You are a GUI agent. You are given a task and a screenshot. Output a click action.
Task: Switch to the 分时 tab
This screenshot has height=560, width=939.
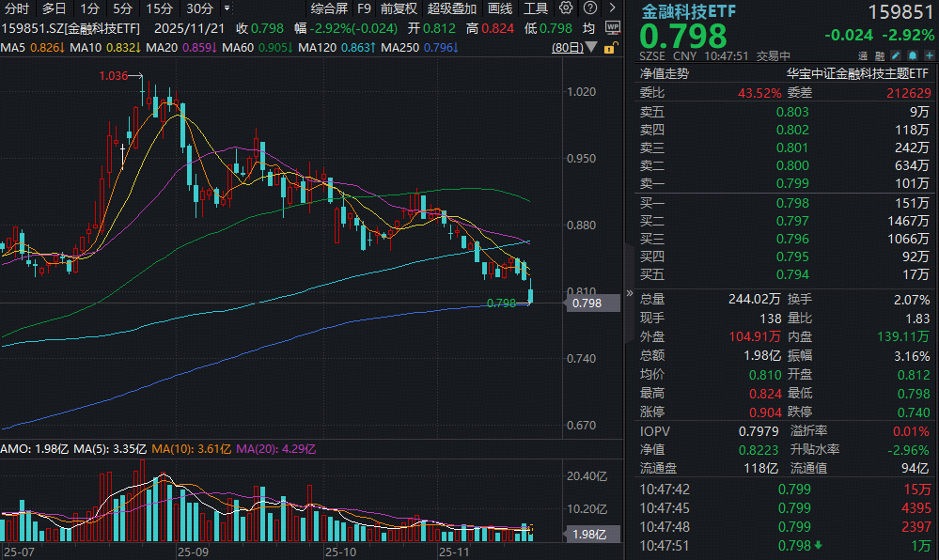[x=19, y=8]
